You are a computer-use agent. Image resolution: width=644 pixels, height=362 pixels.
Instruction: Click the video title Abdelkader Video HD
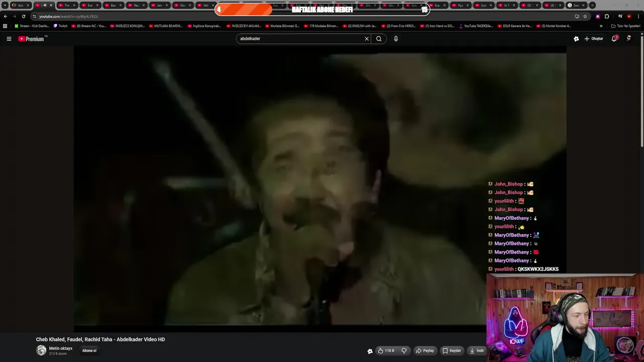point(100,339)
